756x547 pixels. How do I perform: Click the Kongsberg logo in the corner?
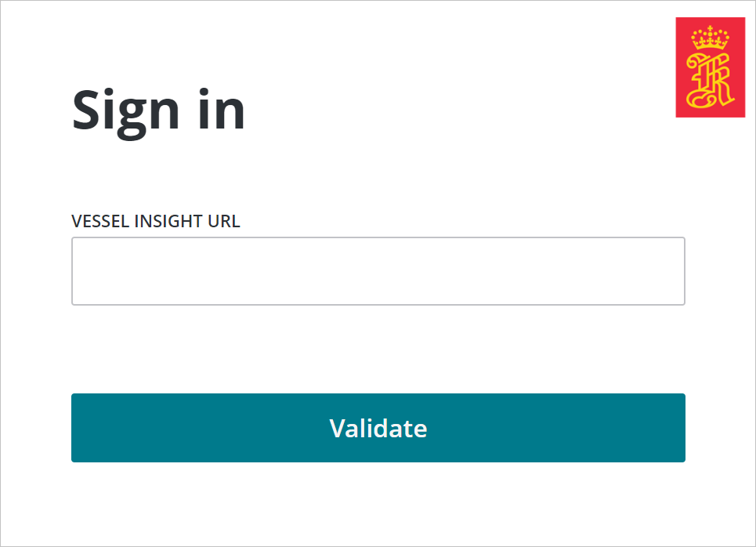710,67
